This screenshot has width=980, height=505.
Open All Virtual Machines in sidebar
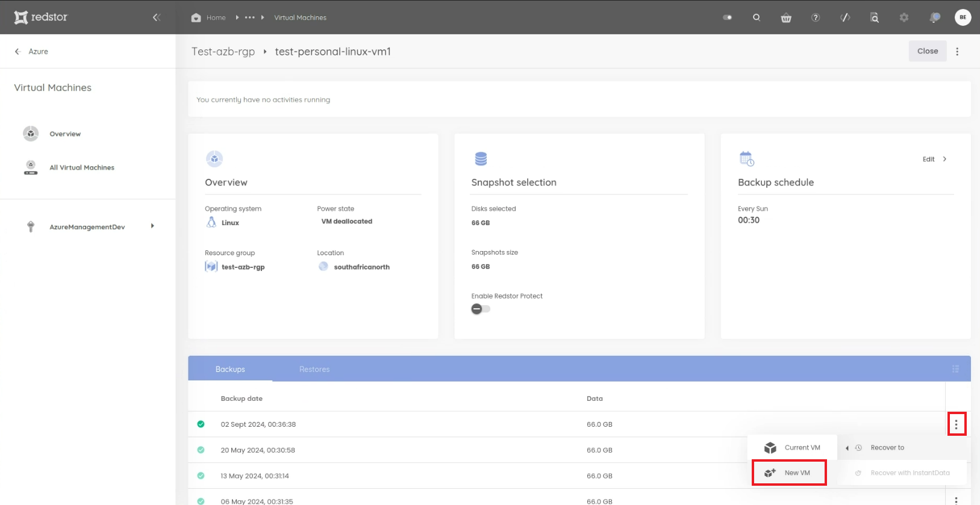coord(82,167)
